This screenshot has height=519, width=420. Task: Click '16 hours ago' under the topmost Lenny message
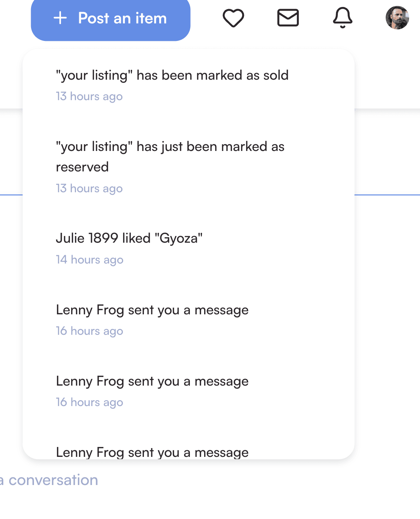tap(89, 331)
